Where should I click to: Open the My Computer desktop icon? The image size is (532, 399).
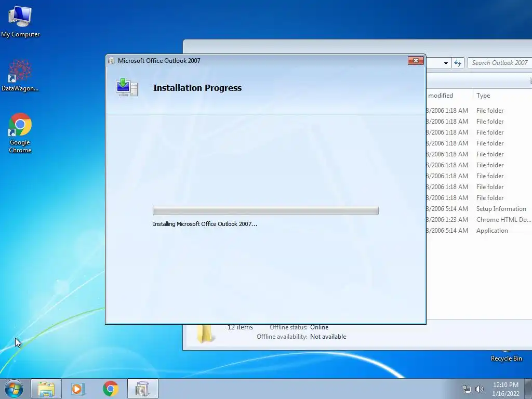[20, 21]
